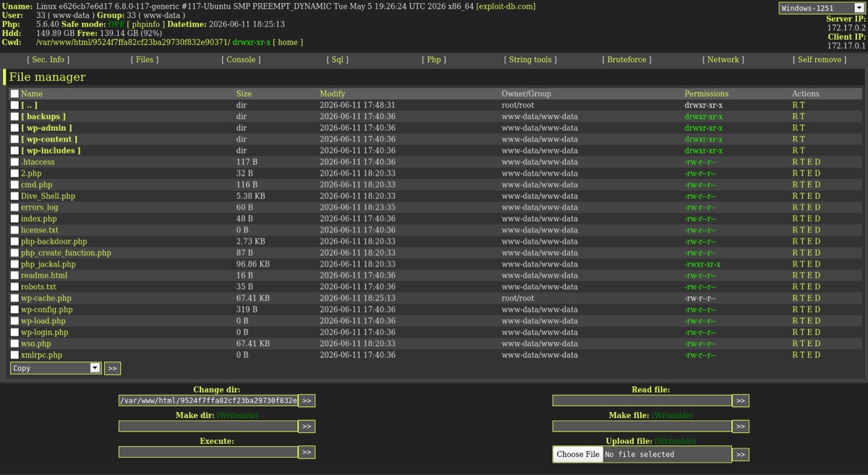The width and height of the screenshot is (868, 475).
Task: Switch to the Network section
Action: 723,60
